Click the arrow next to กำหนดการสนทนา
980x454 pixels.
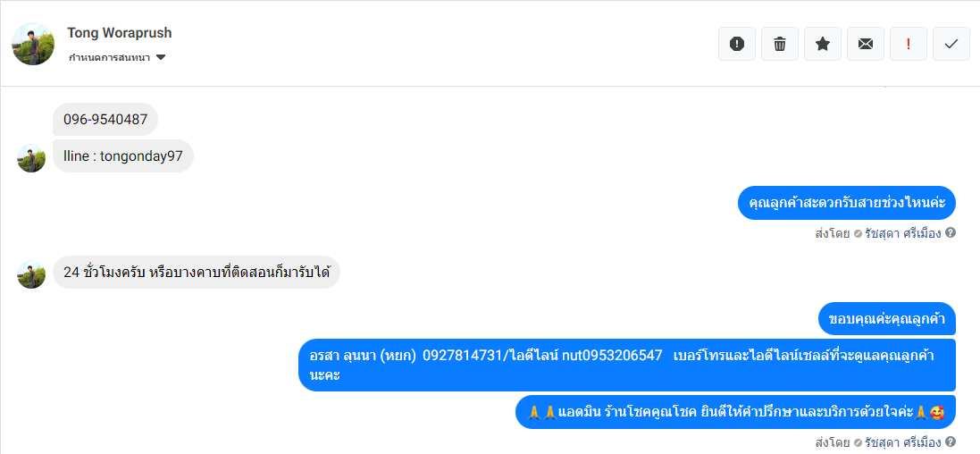pos(161,58)
